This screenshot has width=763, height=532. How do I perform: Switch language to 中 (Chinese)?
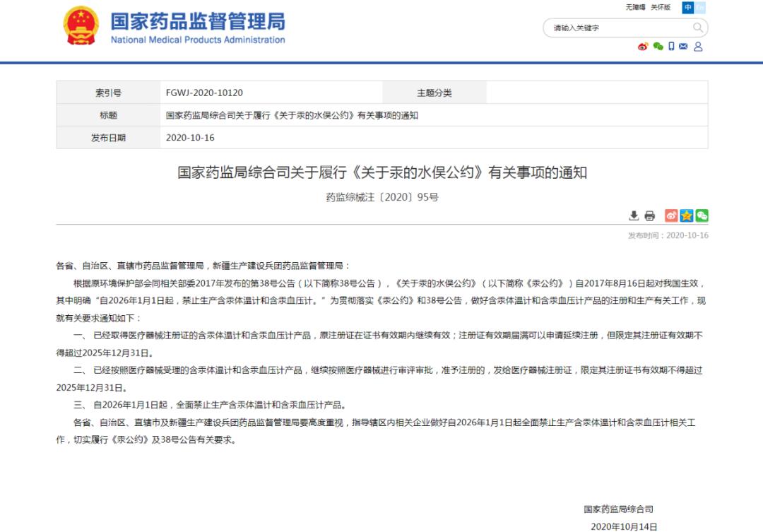click(687, 8)
